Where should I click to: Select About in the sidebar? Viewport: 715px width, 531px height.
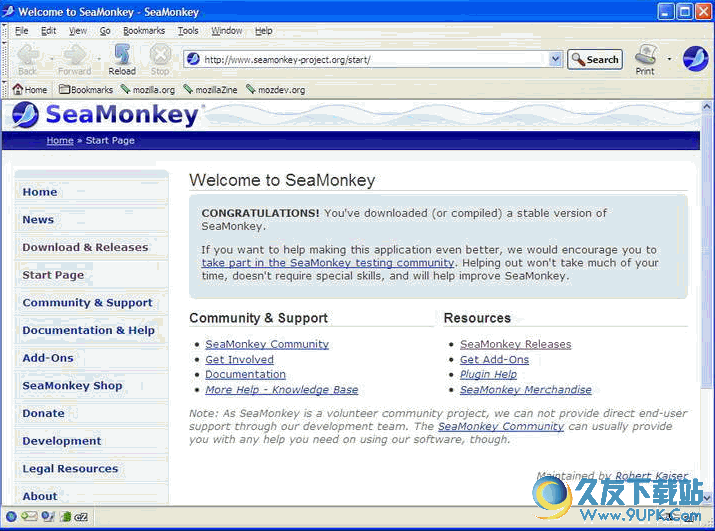[x=40, y=496]
